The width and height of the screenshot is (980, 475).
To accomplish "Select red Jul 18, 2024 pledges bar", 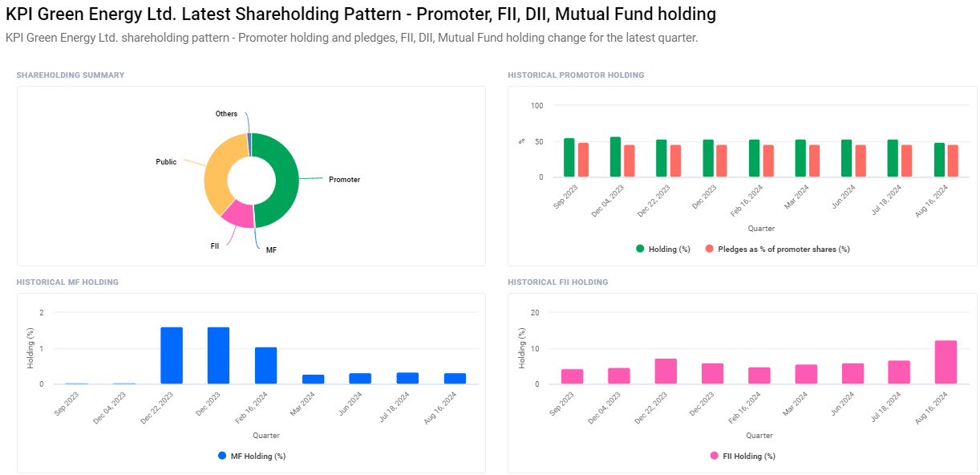I will click(x=907, y=160).
